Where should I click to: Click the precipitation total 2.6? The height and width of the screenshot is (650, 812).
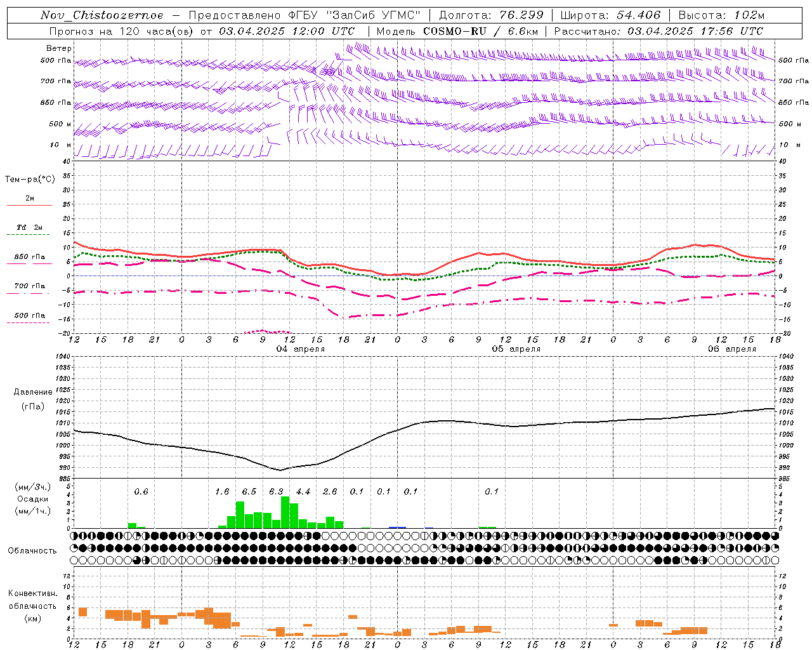(x=330, y=491)
